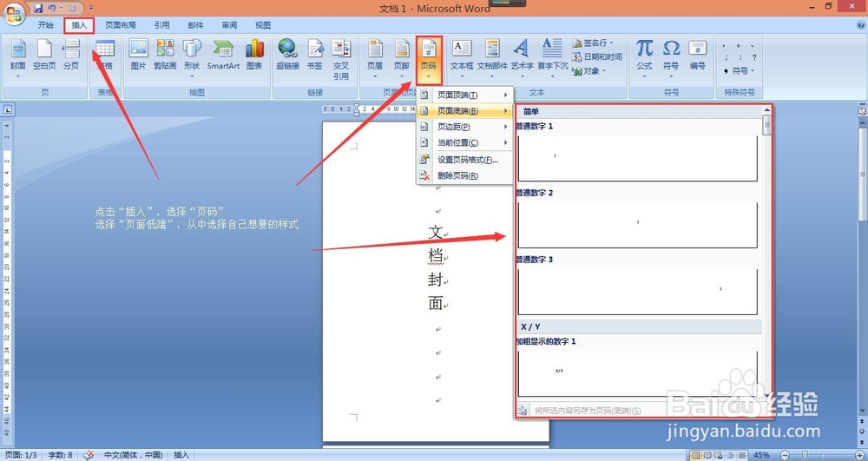
Task: Insert a text box (文本框)
Action: (462, 57)
